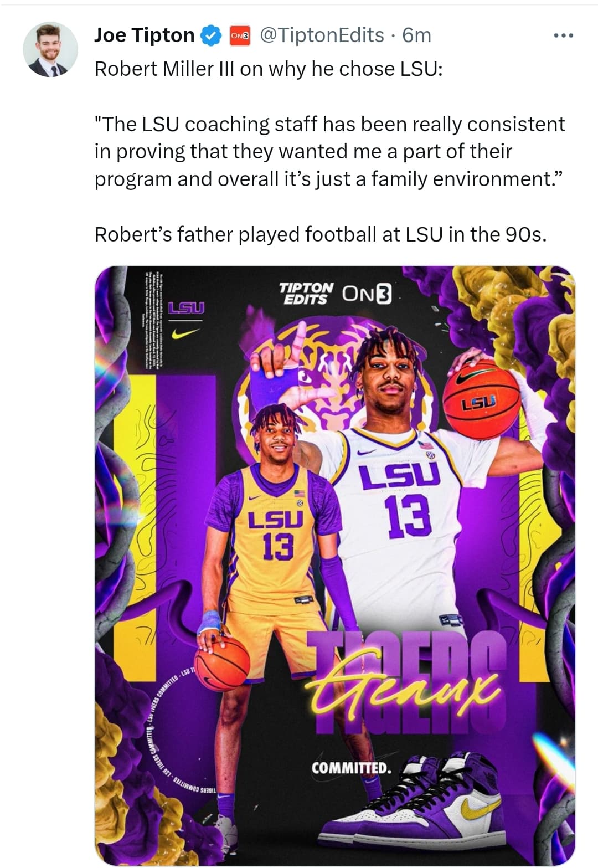Click the Joe Tipton display name
The image size is (598, 868).
145,35
